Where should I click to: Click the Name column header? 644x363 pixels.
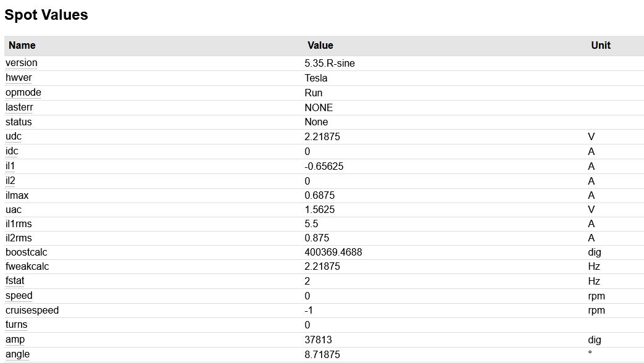point(22,45)
